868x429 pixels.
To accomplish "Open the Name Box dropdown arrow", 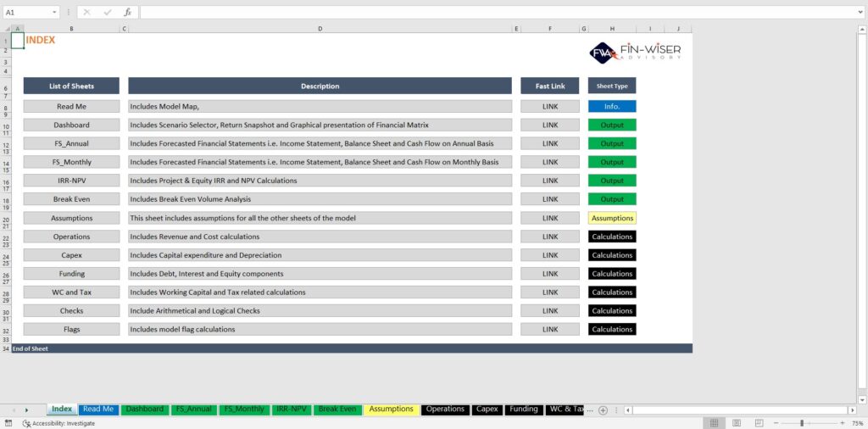I will click(x=54, y=13).
